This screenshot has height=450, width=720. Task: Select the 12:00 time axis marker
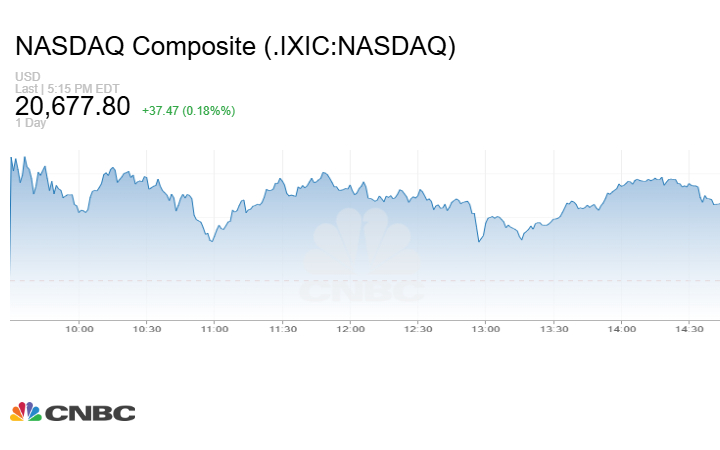350,329
